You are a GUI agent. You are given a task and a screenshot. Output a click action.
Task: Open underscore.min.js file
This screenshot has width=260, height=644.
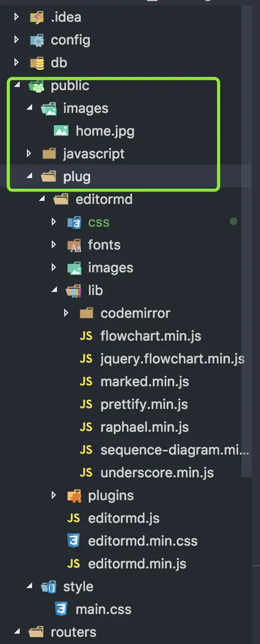(x=157, y=473)
